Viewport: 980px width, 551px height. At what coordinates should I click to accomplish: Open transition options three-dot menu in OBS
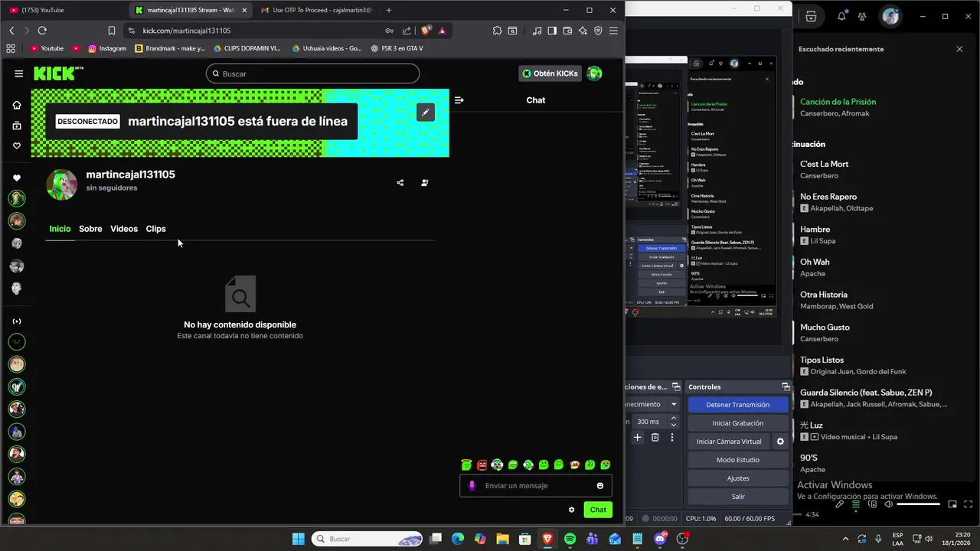tap(672, 437)
